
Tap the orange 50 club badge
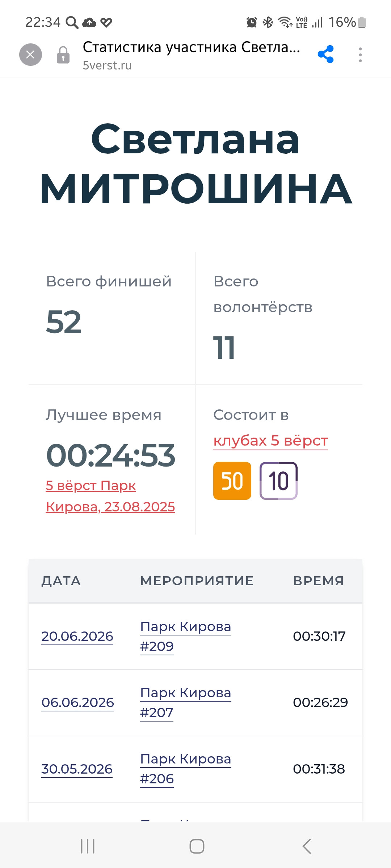tap(232, 481)
